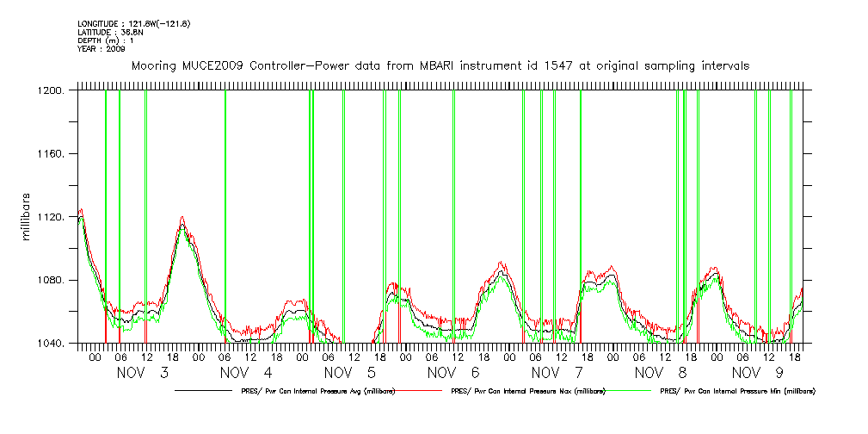Click the Internal Pressure Avg legend entry
Image resolution: width=868 pixels, height=434 pixels.
pos(314,391)
